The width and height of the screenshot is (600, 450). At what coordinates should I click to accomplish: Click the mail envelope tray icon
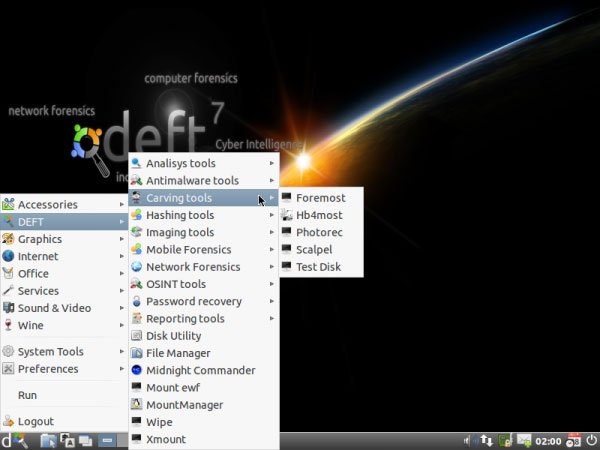524,441
